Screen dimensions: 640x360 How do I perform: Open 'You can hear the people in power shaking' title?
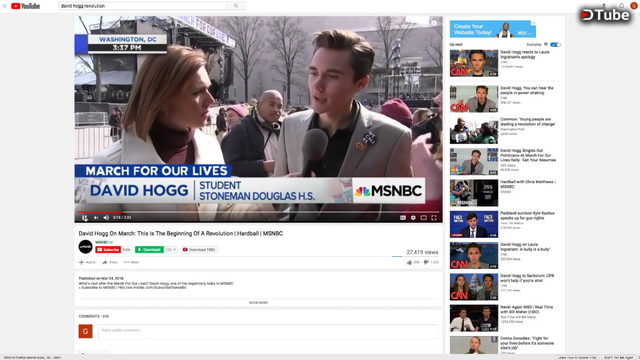point(527,90)
